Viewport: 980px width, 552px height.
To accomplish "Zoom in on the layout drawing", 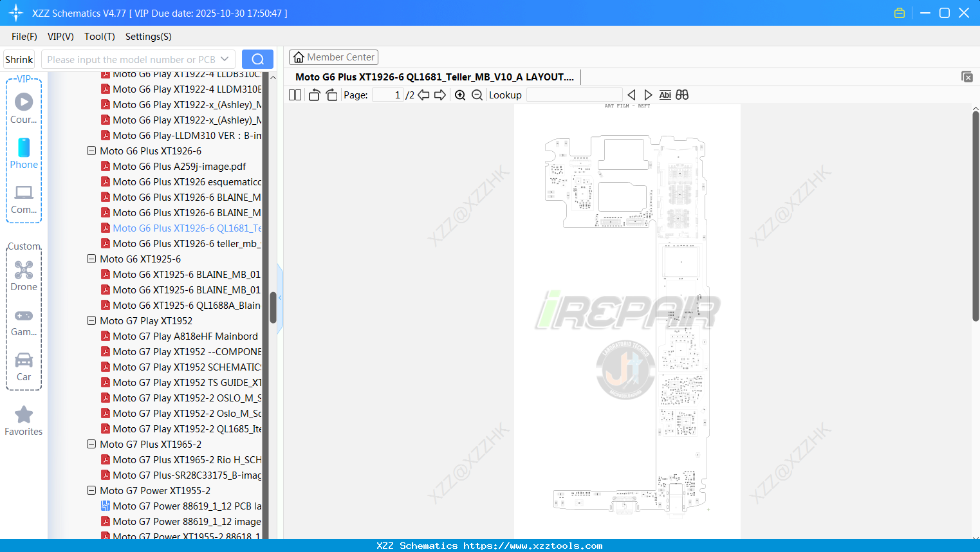I will (459, 95).
